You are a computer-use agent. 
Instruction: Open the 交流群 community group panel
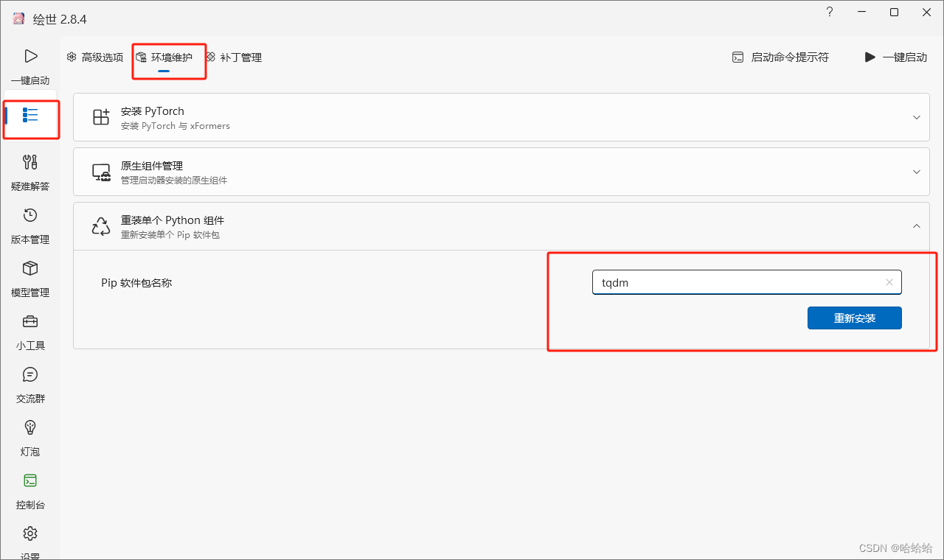30,384
